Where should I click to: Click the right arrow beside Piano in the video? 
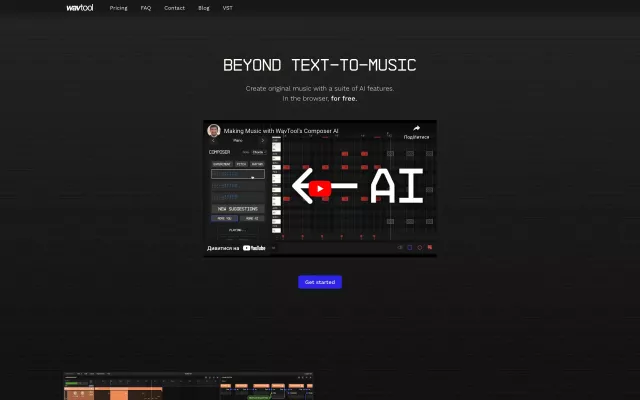(263, 141)
